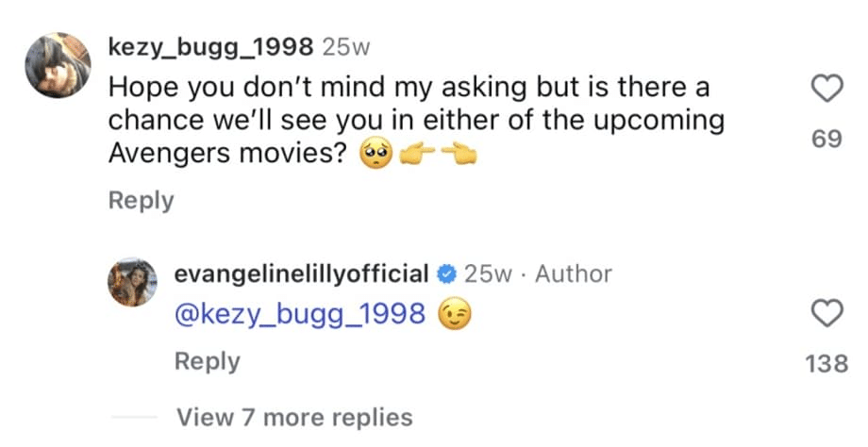
Task: Click the blue @kezy_bugg_1998 mention
Action: coord(301,315)
